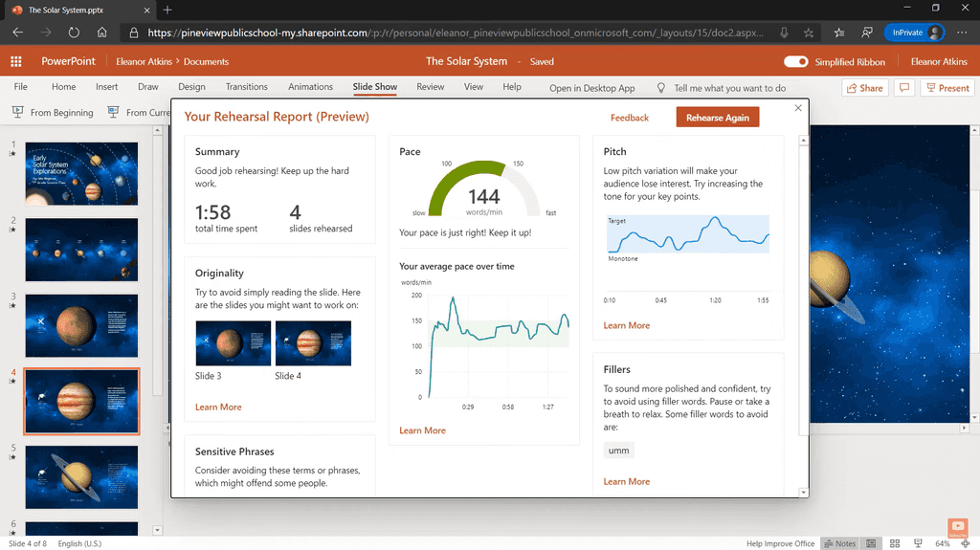Close the Rehearsal Report dialog

[x=798, y=108]
